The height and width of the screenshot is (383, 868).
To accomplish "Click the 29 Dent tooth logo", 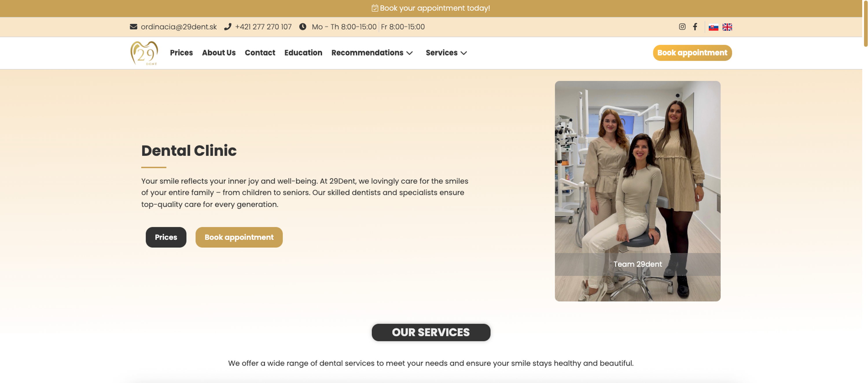I will pyautogui.click(x=144, y=53).
